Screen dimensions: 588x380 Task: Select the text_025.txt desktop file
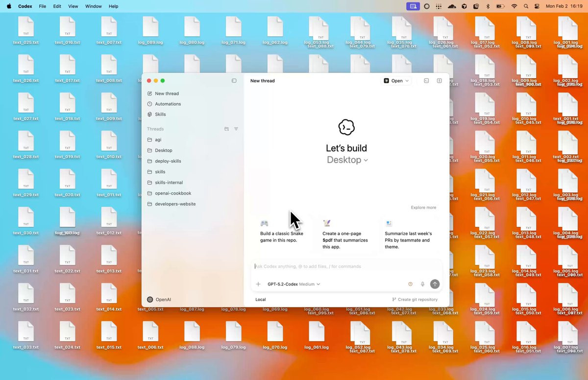click(x=26, y=30)
